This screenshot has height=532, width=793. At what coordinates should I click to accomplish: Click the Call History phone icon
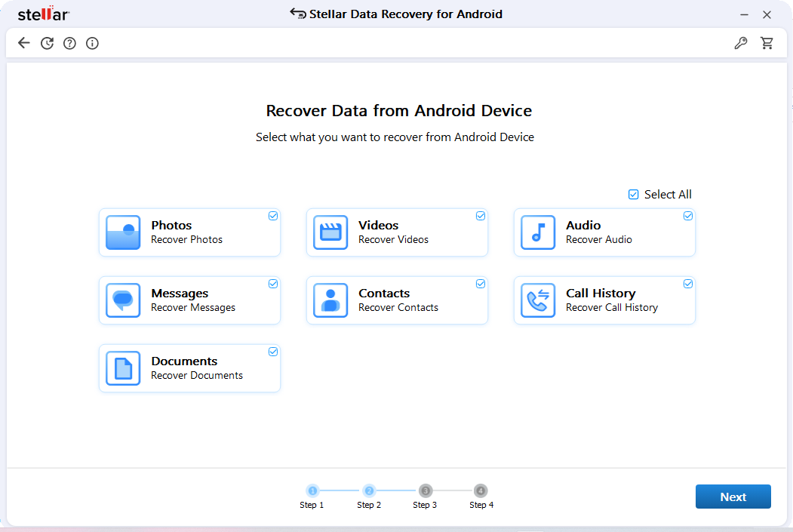click(538, 300)
